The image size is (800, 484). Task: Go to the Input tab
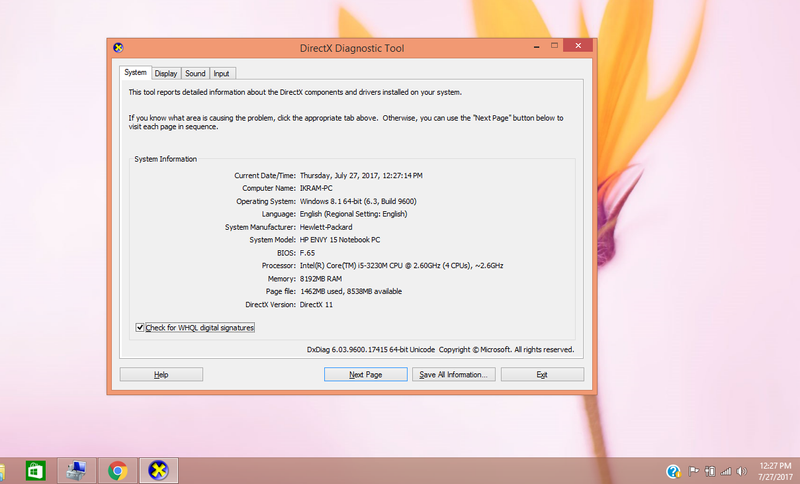[x=221, y=73]
